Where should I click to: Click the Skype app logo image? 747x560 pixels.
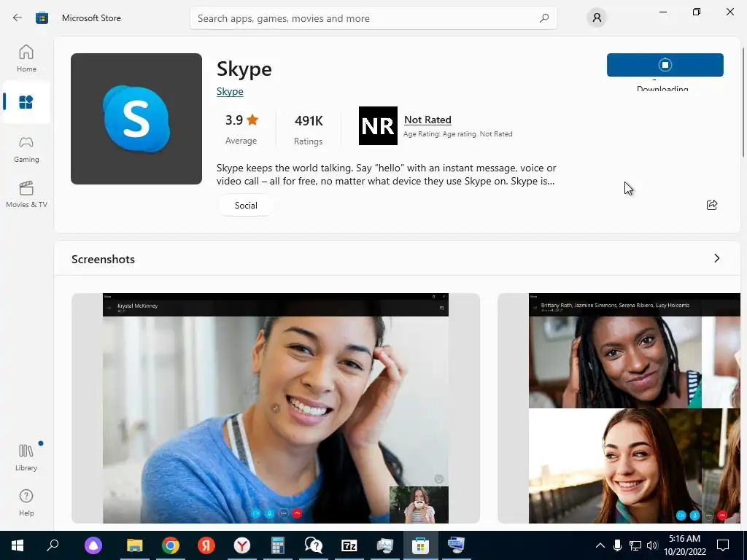click(x=136, y=119)
